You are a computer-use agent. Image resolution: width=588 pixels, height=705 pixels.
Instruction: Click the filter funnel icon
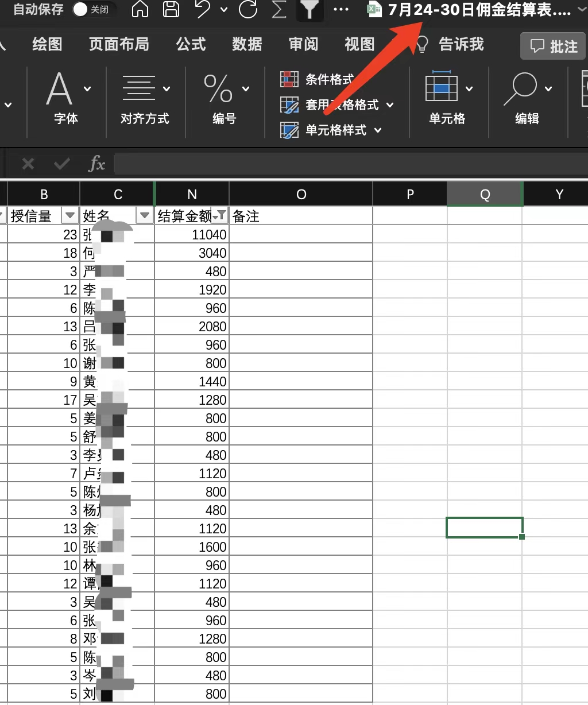[310, 9]
